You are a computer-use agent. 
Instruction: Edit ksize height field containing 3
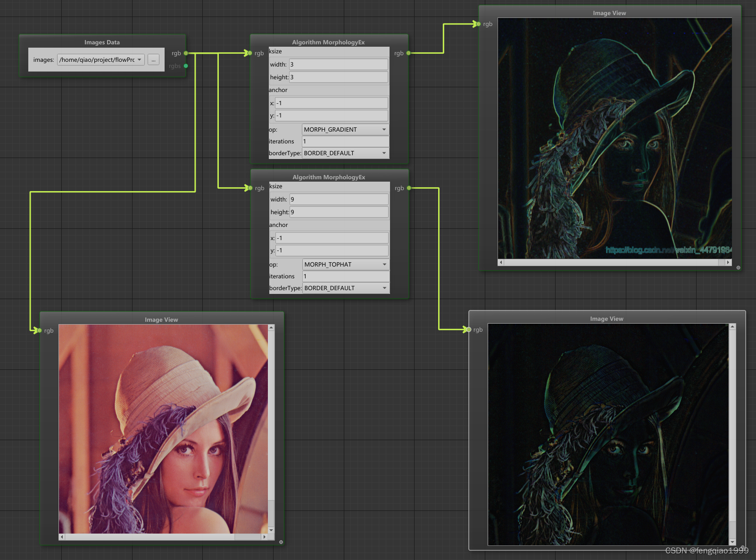pos(339,77)
